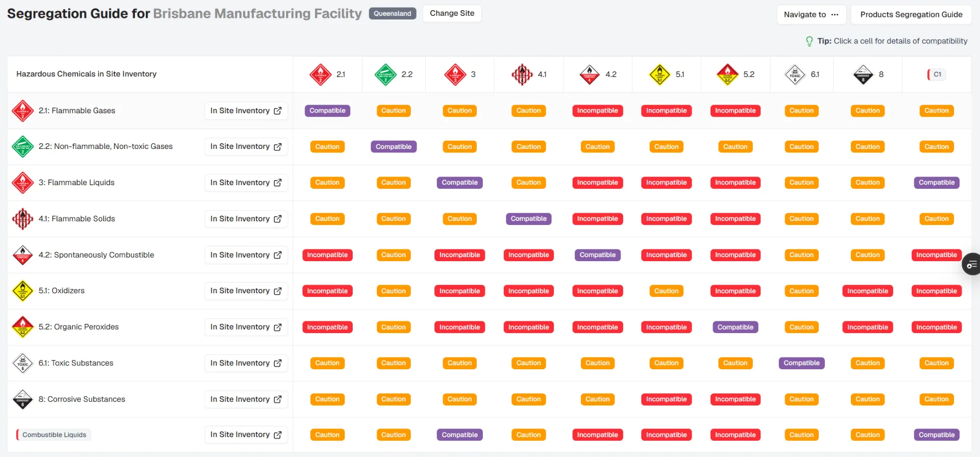
Task: Select the C1 column header tag
Action: (x=937, y=74)
